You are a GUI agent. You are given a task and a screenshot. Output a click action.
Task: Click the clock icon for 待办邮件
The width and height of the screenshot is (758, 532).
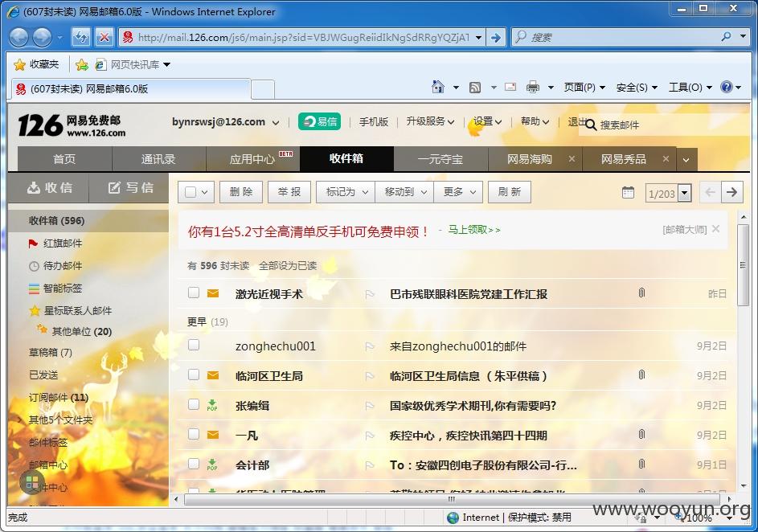coord(34,266)
